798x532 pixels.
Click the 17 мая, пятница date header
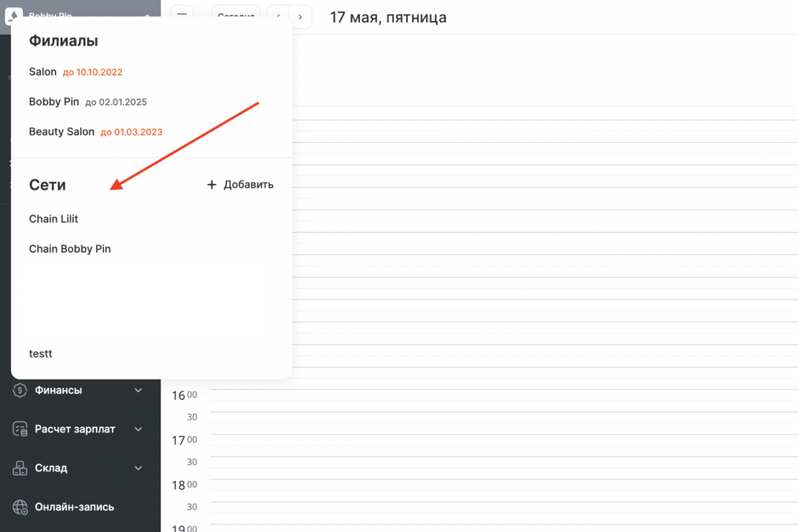coord(389,18)
